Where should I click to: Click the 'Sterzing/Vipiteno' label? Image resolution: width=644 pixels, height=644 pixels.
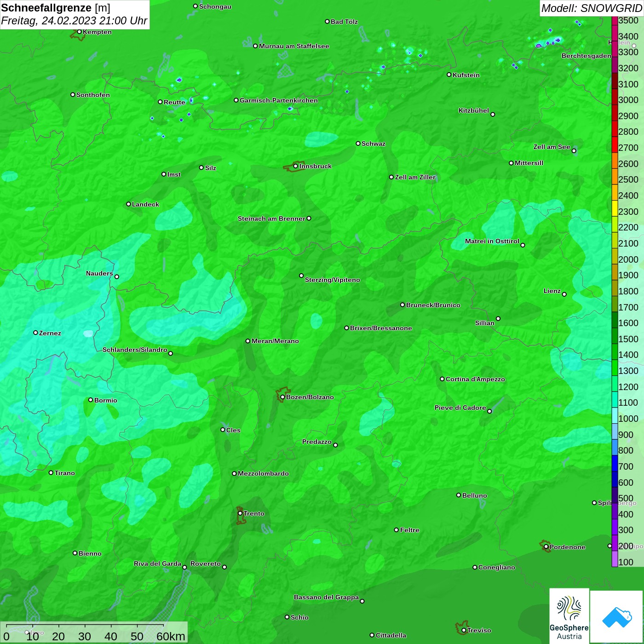[x=333, y=280]
